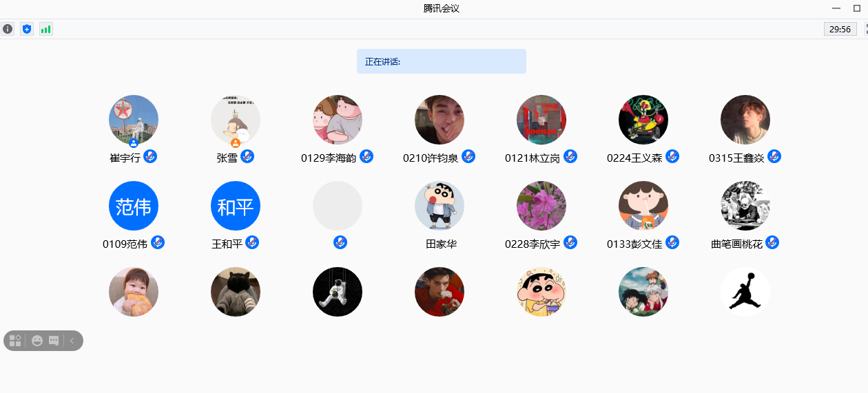Collapse the floating toolbar with left chevron
The image size is (868, 393).
(72, 341)
